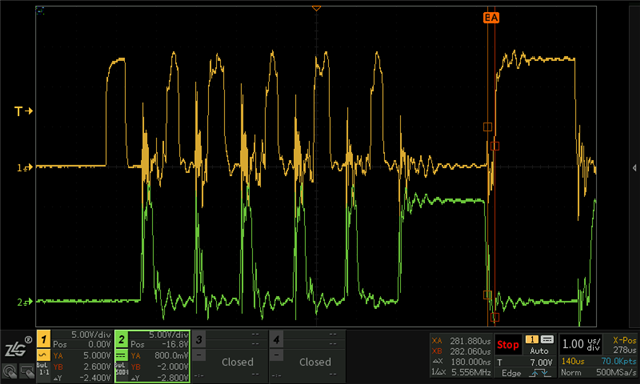Click the screen touch icon beside gesture icon
The height and width of the screenshot is (384, 640).
click(x=27, y=372)
